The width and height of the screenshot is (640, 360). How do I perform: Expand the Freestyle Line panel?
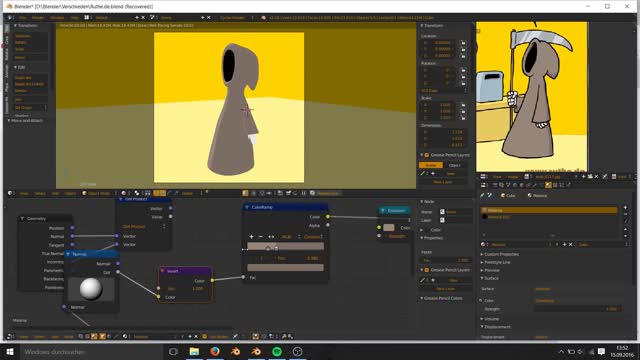pos(497,262)
